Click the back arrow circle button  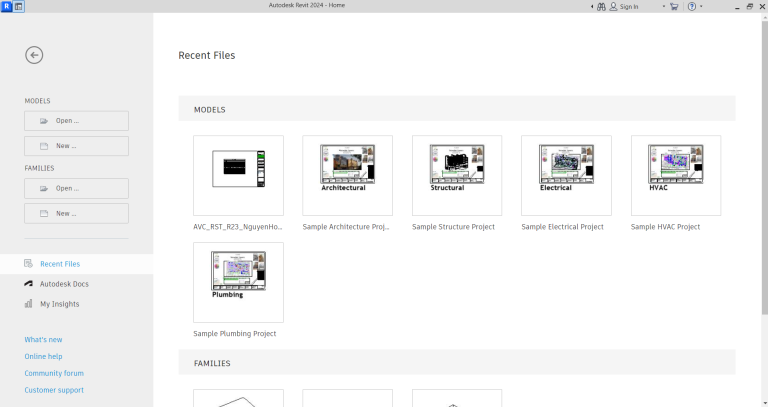click(34, 55)
